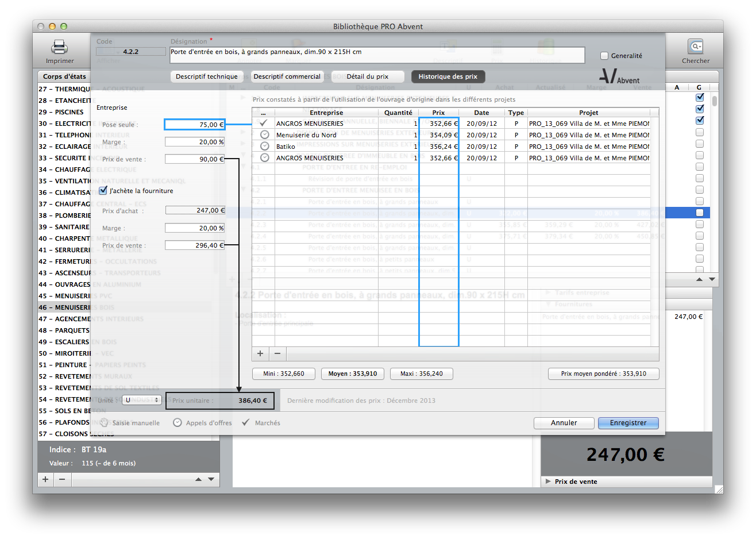Click the checkmark icon in the first ANGROS MENUISERIES row
Image resolution: width=756 pixels, height=539 pixels.
click(x=264, y=123)
